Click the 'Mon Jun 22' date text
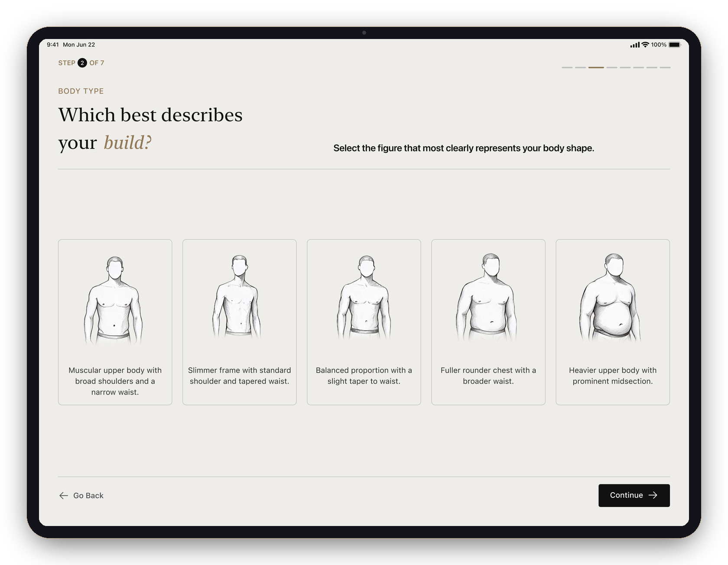Image resolution: width=728 pixels, height=565 pixels. pyautogui.click(x=79, y=45)
